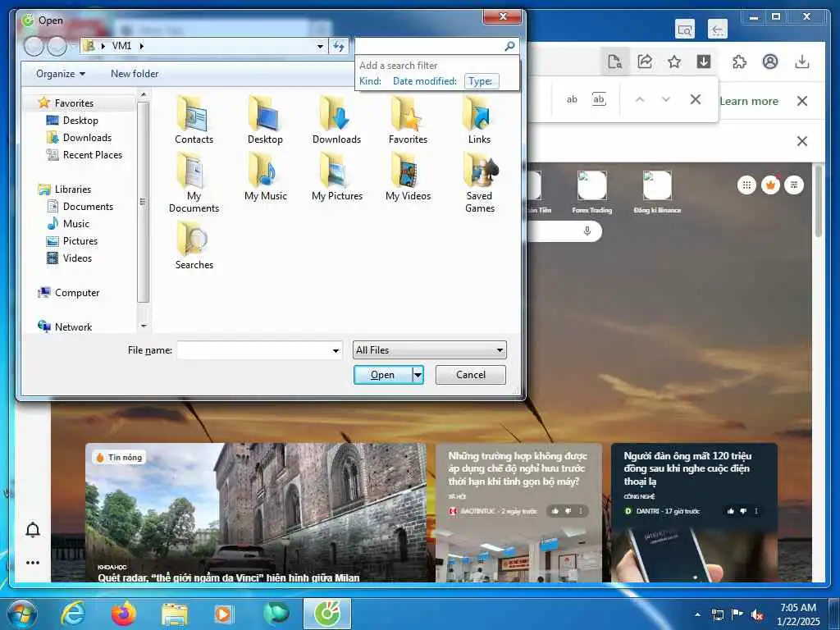Viewport: 840px width, 630px height.
Task: Select the My Pictures folder
Action: [x=337, y=177]
